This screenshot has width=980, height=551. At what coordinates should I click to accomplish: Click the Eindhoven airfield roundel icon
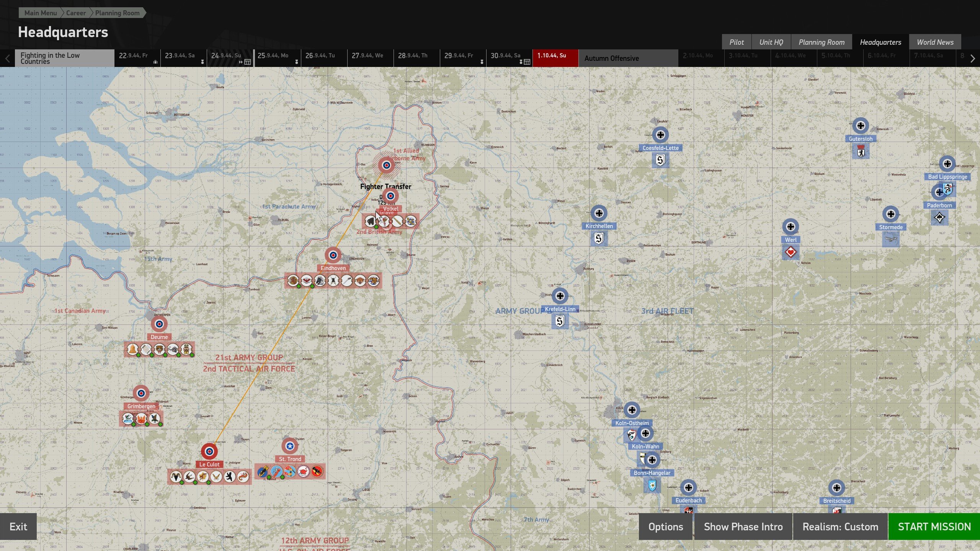(x=333, y=255)
